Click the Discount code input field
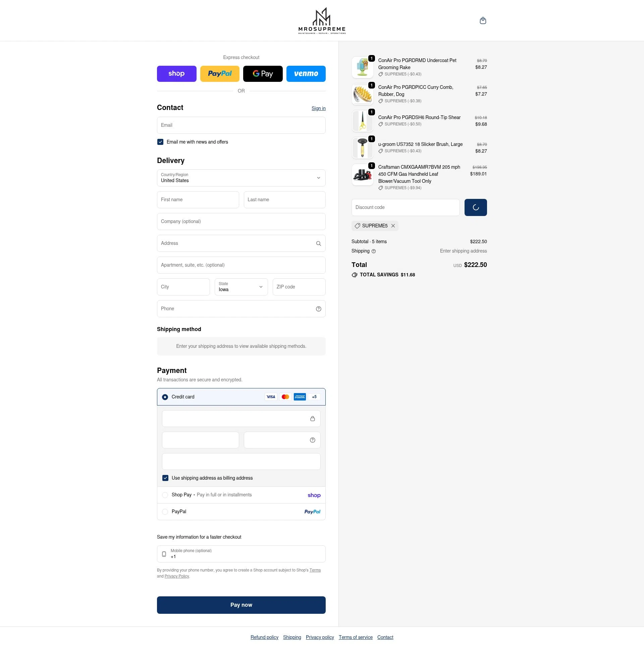644x648 pixels. click(405, 207)
